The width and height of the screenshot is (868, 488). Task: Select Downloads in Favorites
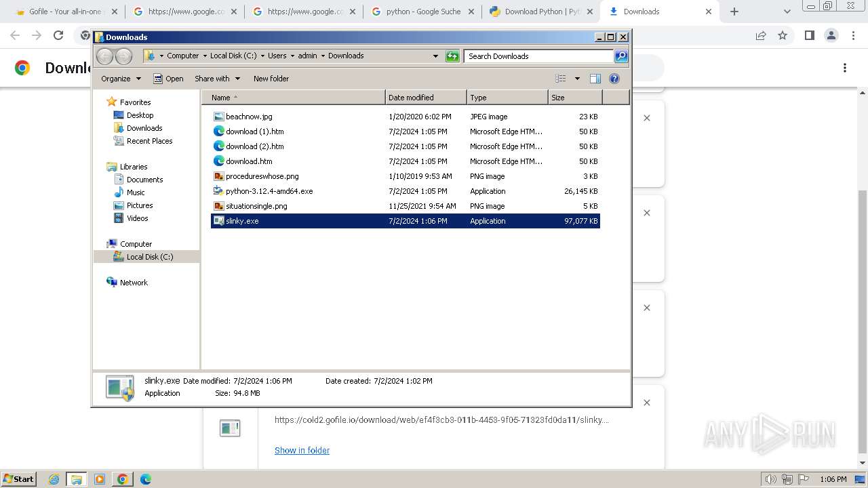[x=144, y=128]
